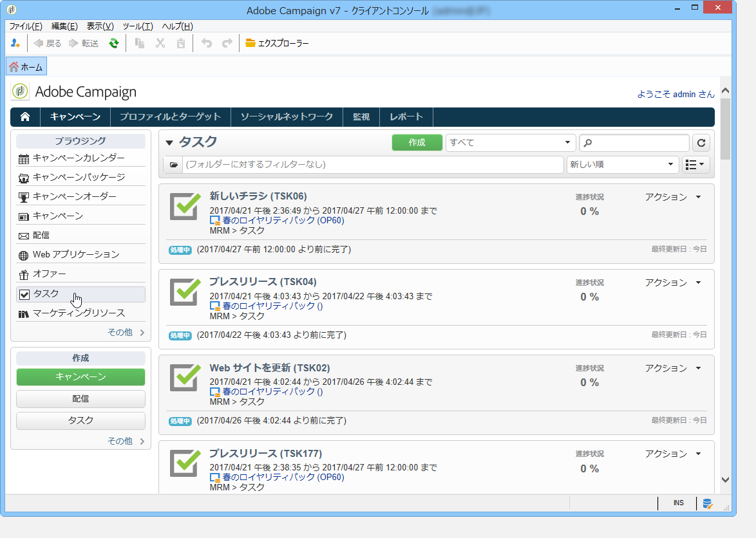Open キャンペーンカレンダー in browsing panel
Viewport: 756px width, 538px height.
(81, 158)
